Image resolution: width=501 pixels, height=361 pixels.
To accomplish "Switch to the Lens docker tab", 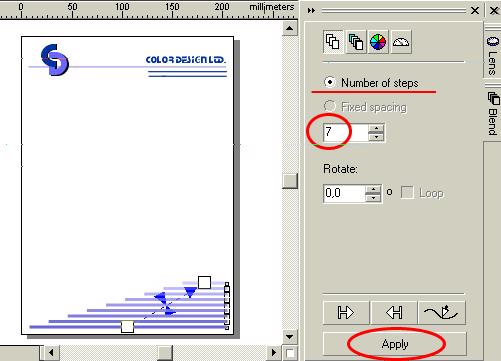I will 492,55.
